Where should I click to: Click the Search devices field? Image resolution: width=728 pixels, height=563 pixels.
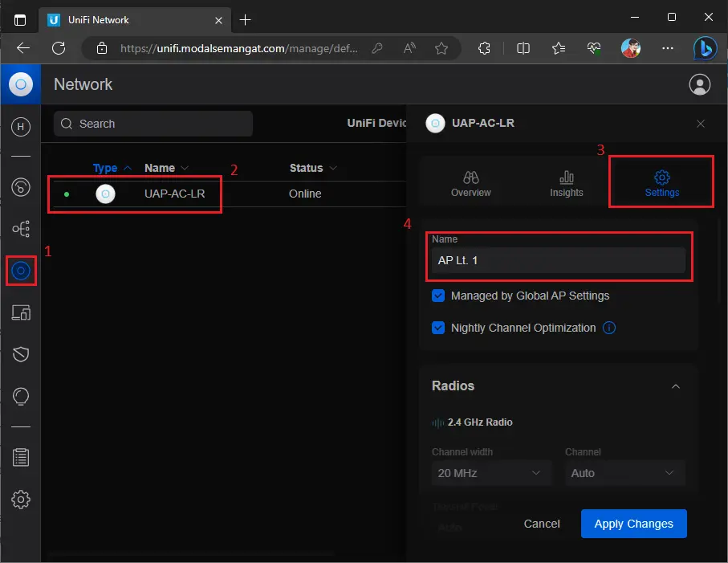coord(153,124)
